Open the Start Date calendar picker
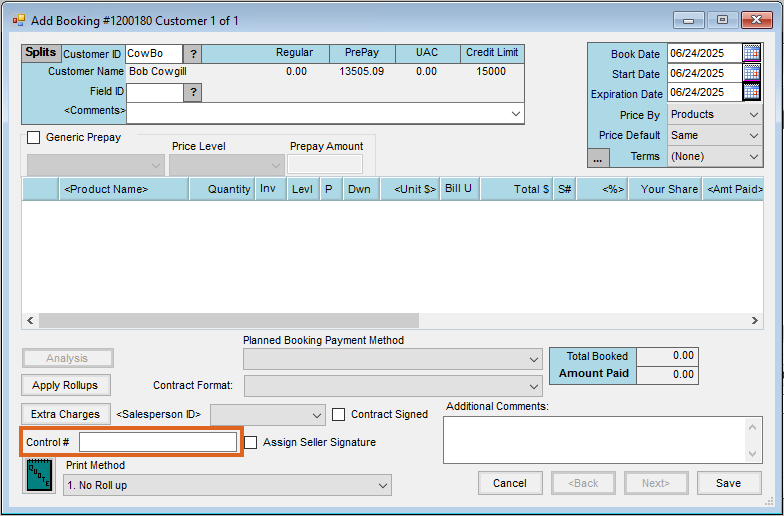Screen dimensions: 784x516 click(752, 73)
